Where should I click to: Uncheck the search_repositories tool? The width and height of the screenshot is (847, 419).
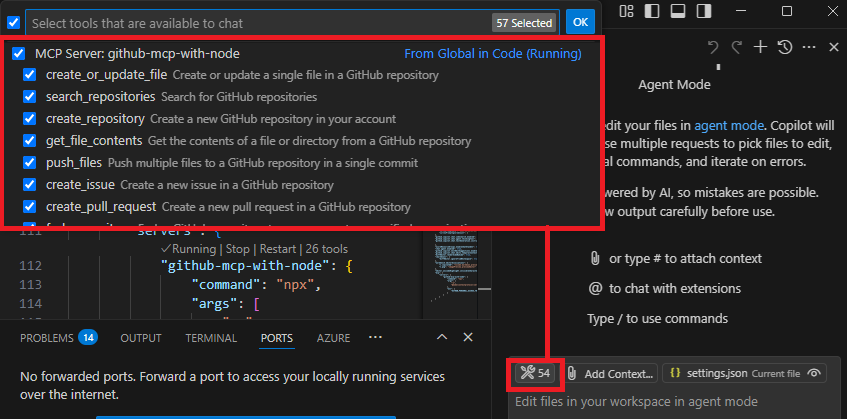click(x=29, y=97)
